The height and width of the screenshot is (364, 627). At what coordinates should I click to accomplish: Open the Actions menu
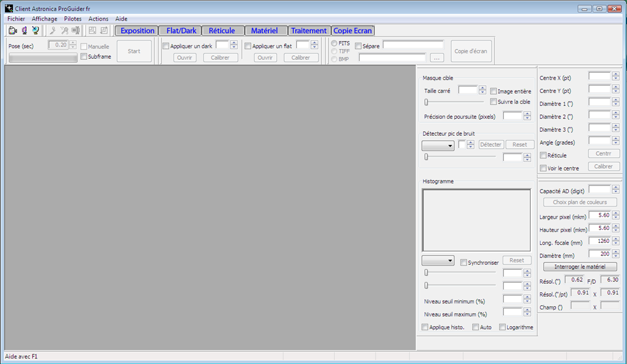[x=99, y=19]
